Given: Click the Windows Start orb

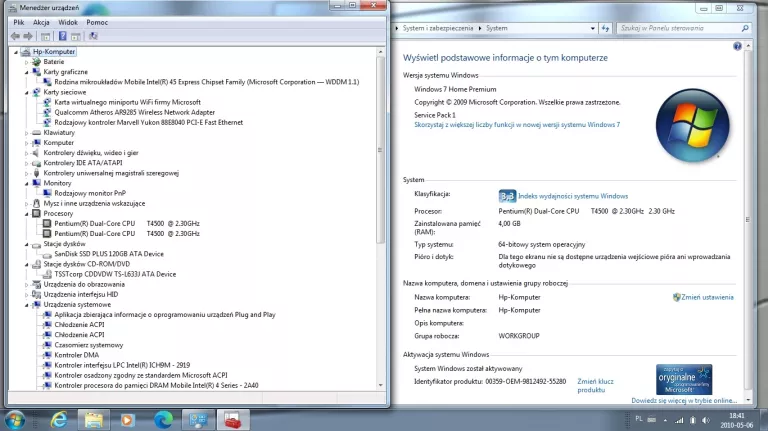Looking at the screenshot, I should point(16,418).
